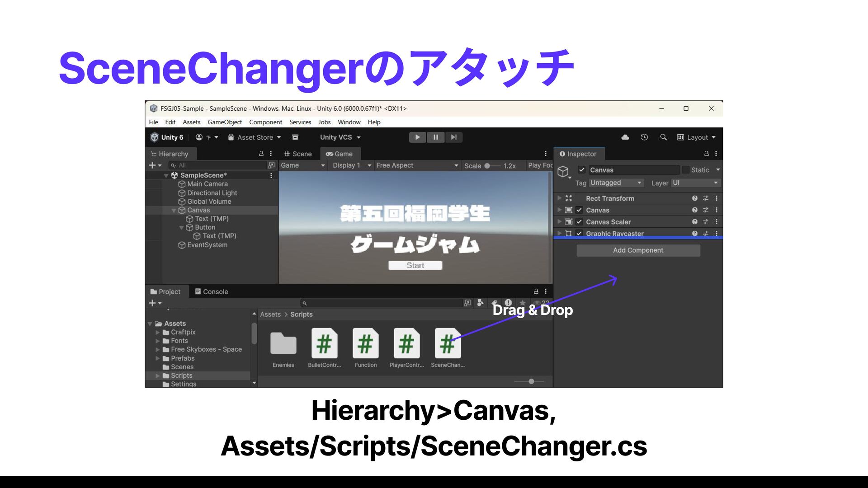Select the BulletController script asset
868x488 pixels.
324,344
